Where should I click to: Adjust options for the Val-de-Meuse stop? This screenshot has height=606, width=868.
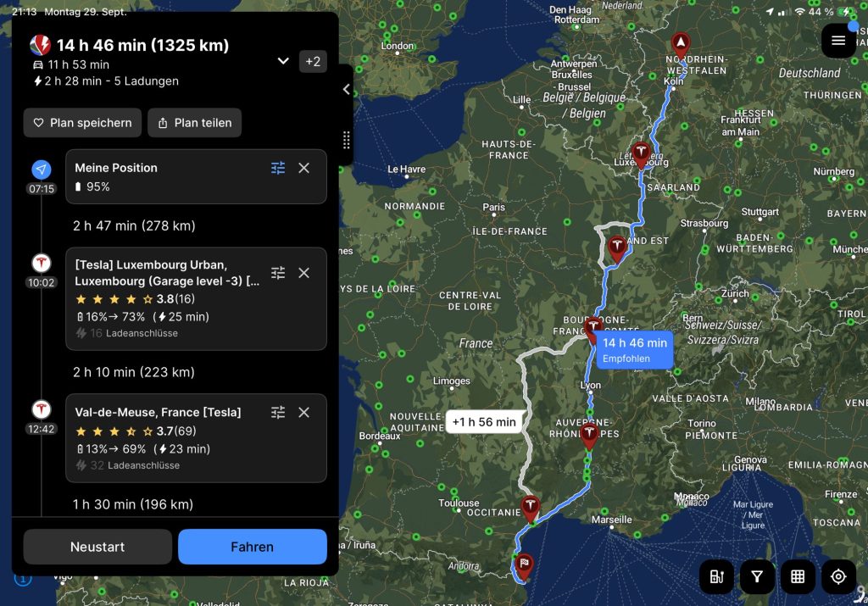[278, 412]
